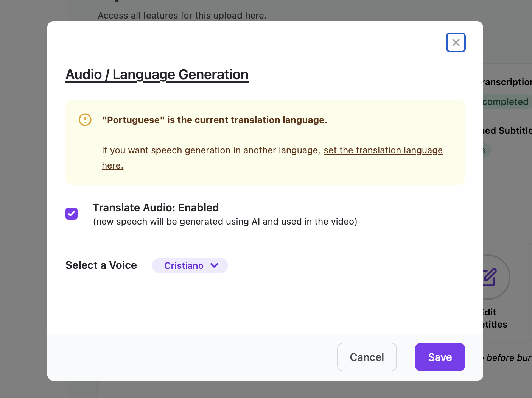Image resolution: width=532 pixels, height=398 pixels.
Task: Click the Translate Audio: Enabled label
Action: click(156, 208)
